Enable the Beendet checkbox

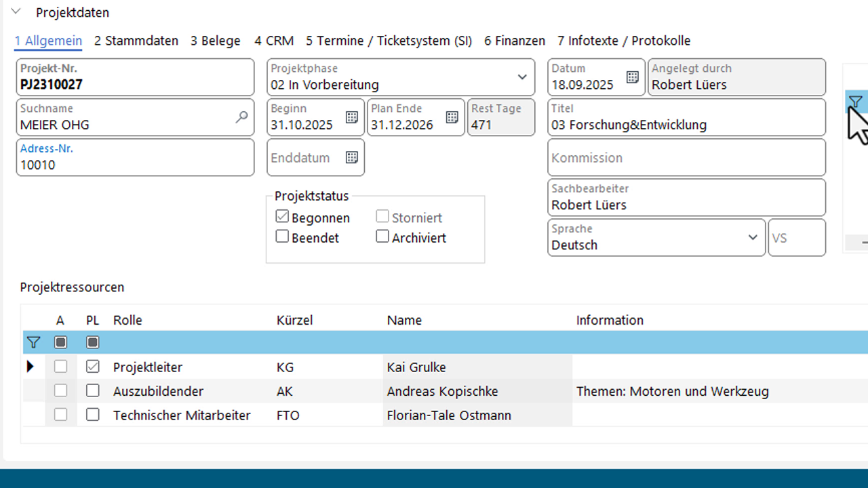282,237
